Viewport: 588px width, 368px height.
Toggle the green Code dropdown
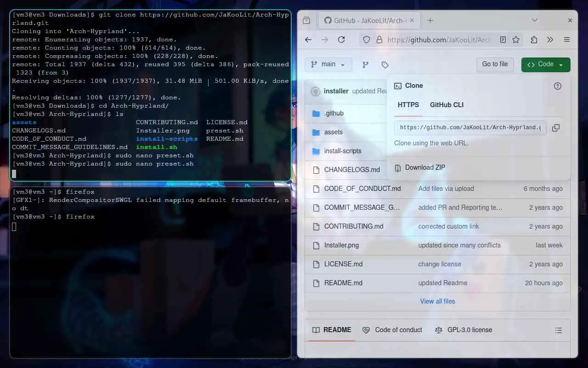(546, 64)
